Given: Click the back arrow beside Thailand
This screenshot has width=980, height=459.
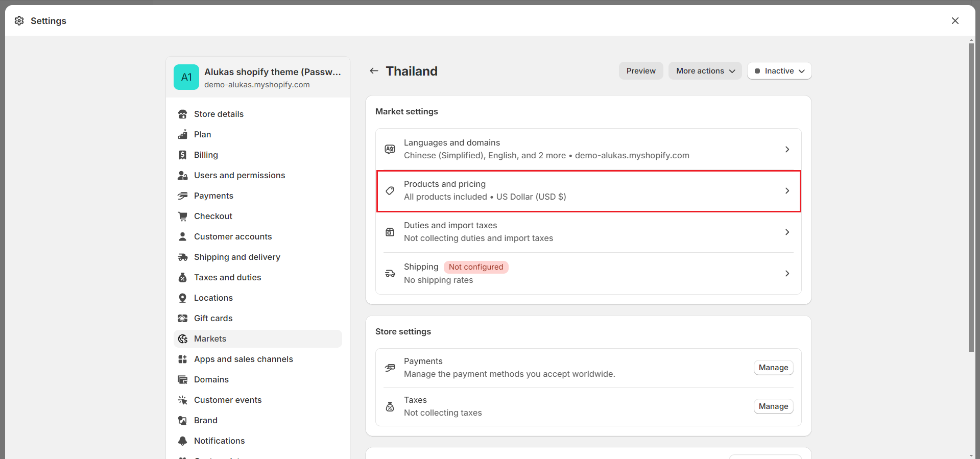Looking at the screenshot, I should 374,71.
